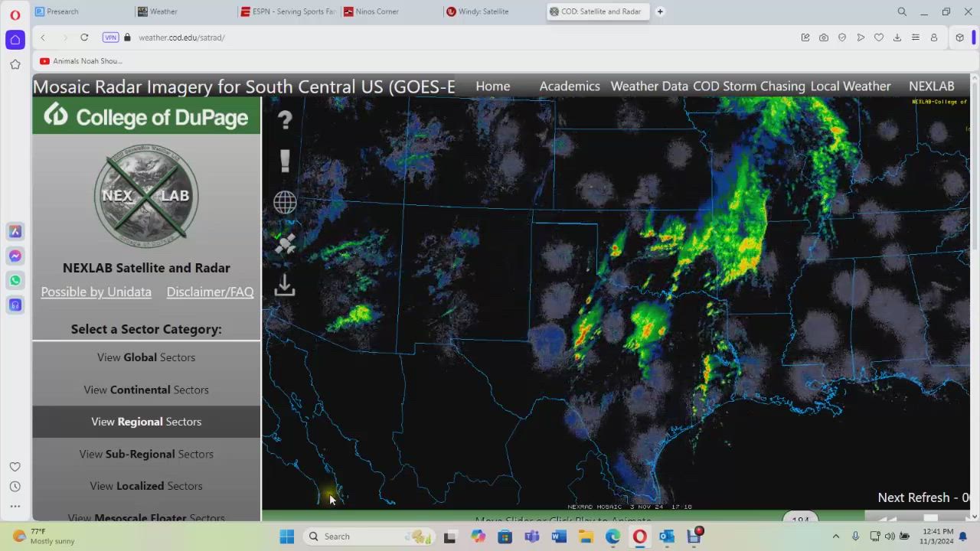
Task: Select View Localized Sectors category
Action: coord(146,486)
